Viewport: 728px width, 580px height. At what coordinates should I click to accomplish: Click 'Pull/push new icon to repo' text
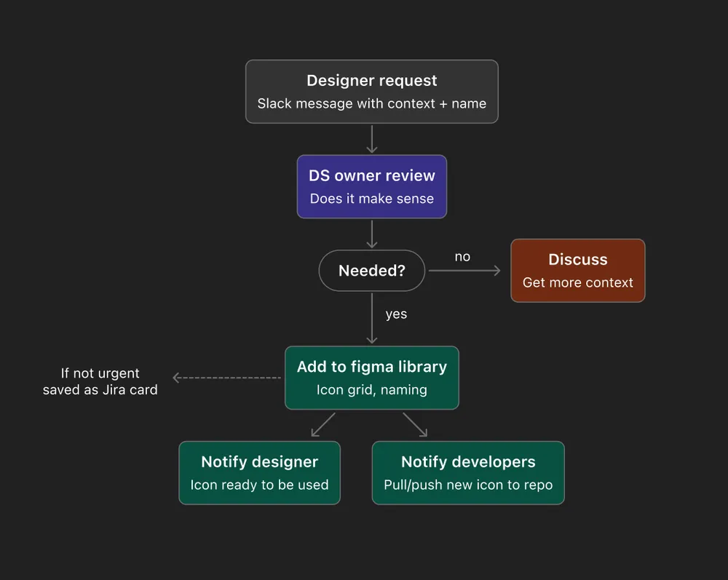(468, 485)
